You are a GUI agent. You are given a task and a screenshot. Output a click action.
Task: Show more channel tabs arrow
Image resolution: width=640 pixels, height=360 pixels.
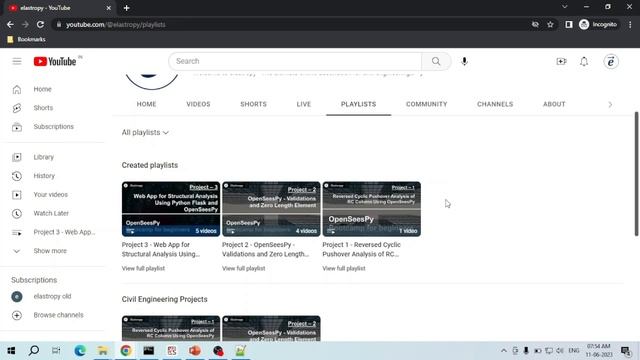[610, 104]
